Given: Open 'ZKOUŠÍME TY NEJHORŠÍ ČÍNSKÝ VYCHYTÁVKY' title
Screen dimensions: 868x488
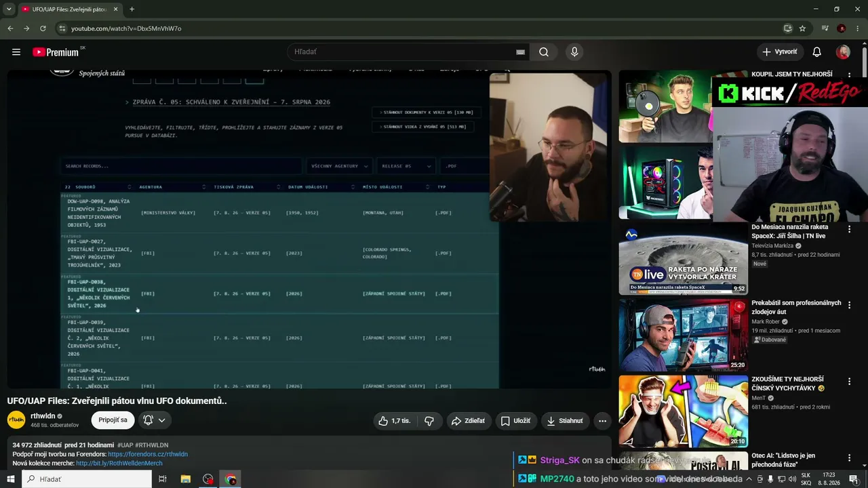Looking at the screenshot, I should point(788,383).
